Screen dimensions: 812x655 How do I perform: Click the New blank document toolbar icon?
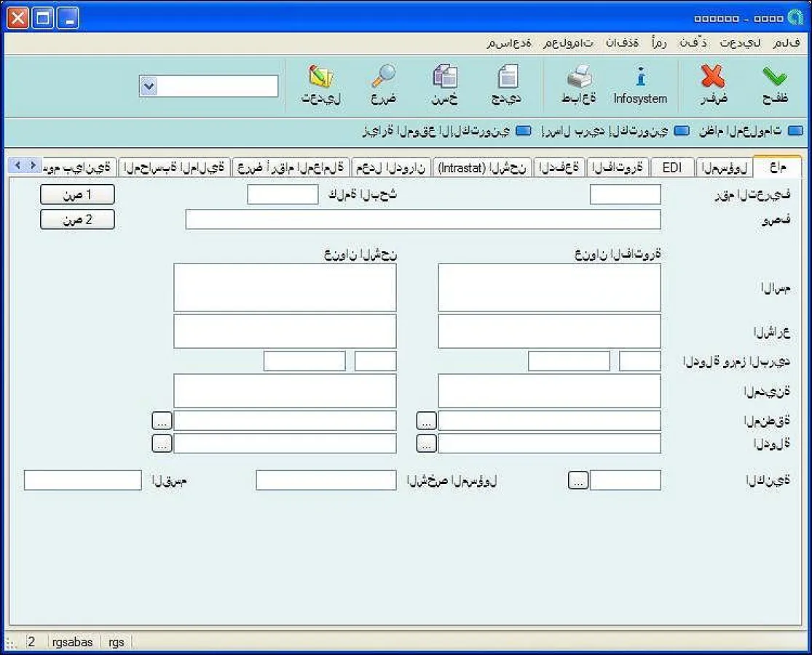[507, 78]
